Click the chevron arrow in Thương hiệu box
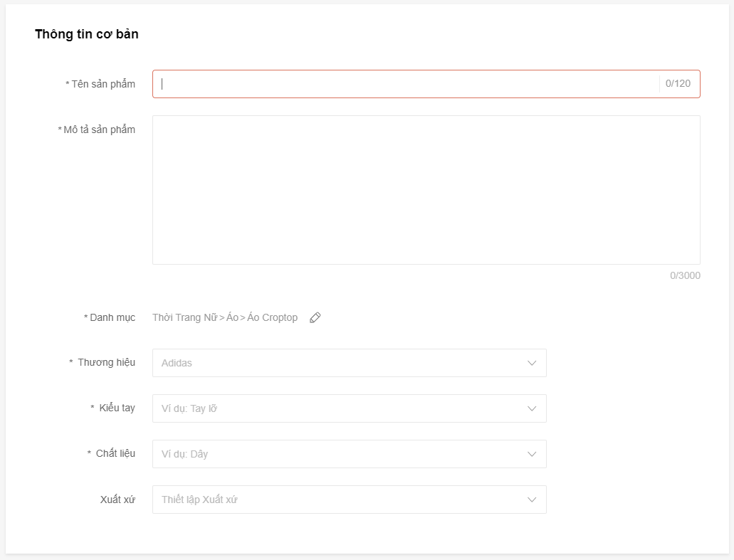 (x=532, y=363)
